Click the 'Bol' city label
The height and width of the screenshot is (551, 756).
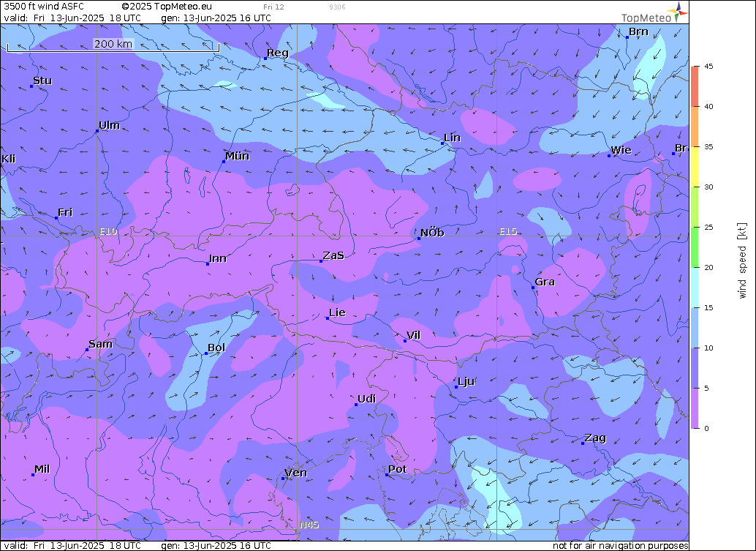tap(216, 348)
